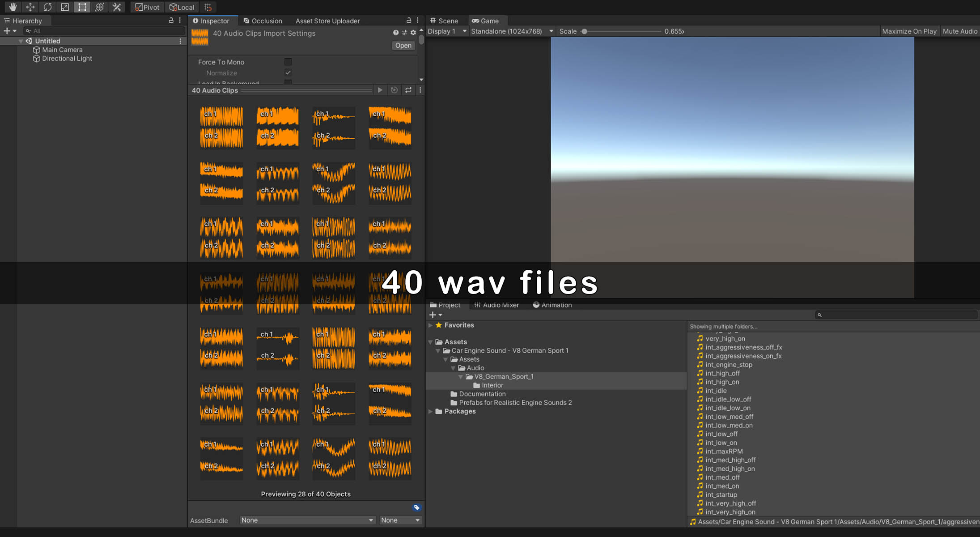Open Standalone (1024x768) resolution dropdown
The height and width of the screenshot is (537, 980).
pyautogui.click(x=512, y=31)
